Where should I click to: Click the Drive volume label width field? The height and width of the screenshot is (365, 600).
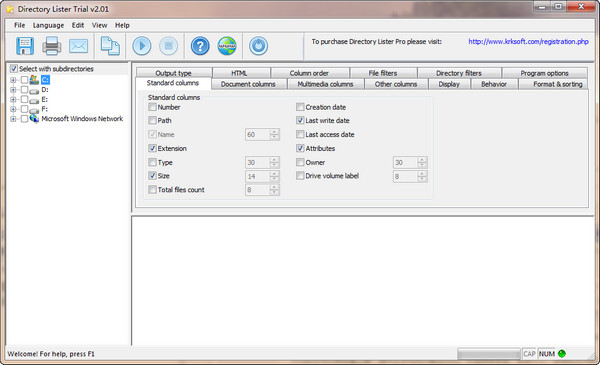click(405, 176)
